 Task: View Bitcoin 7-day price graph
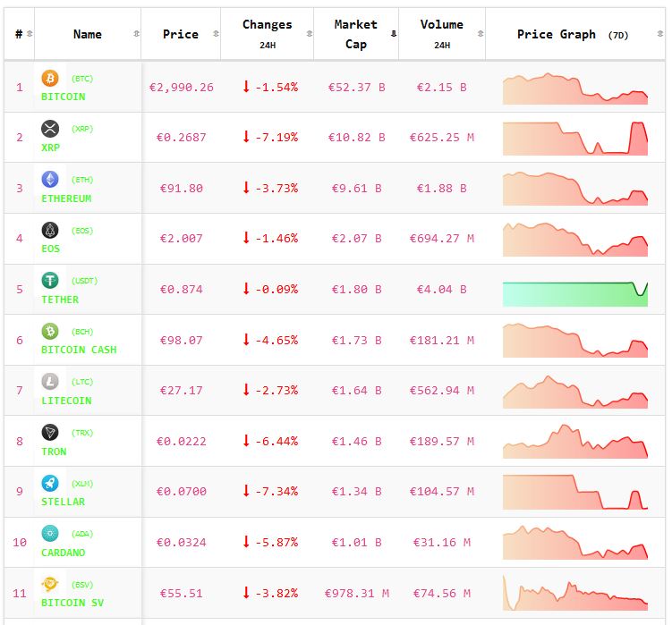point(574,88)
